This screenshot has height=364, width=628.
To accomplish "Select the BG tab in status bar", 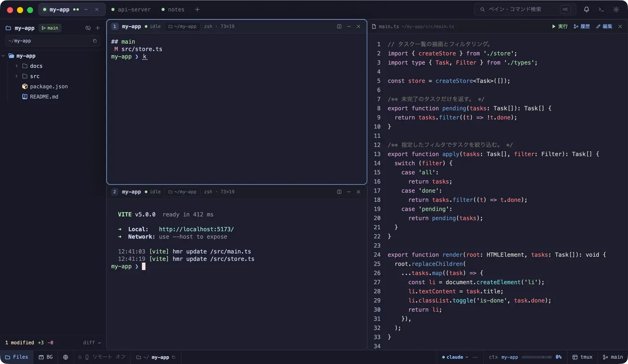I will [x=46, y=357].
